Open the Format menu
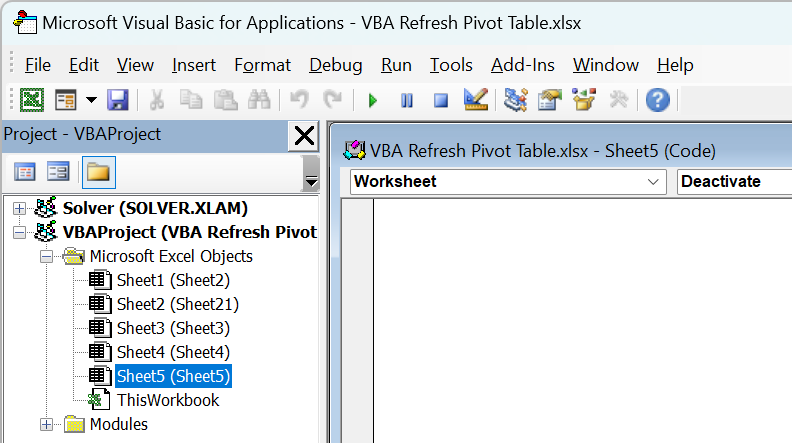This screenshot has height=443, width=792. click(x=263, y=65)
